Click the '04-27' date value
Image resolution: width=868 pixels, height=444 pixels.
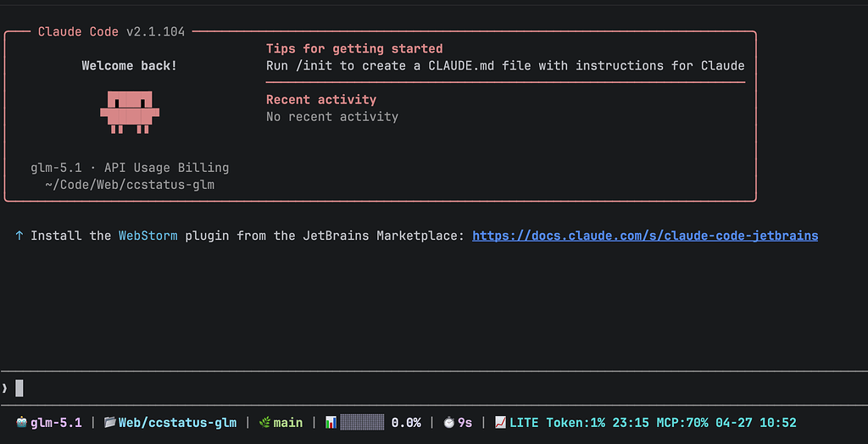[734, 423]
